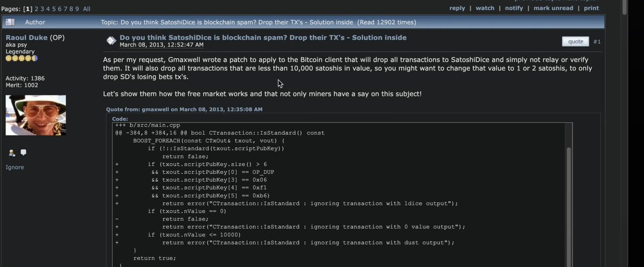Click the gold rank coins under 'Legendary'
644x267 pixels.
click(x=21, y=58)
